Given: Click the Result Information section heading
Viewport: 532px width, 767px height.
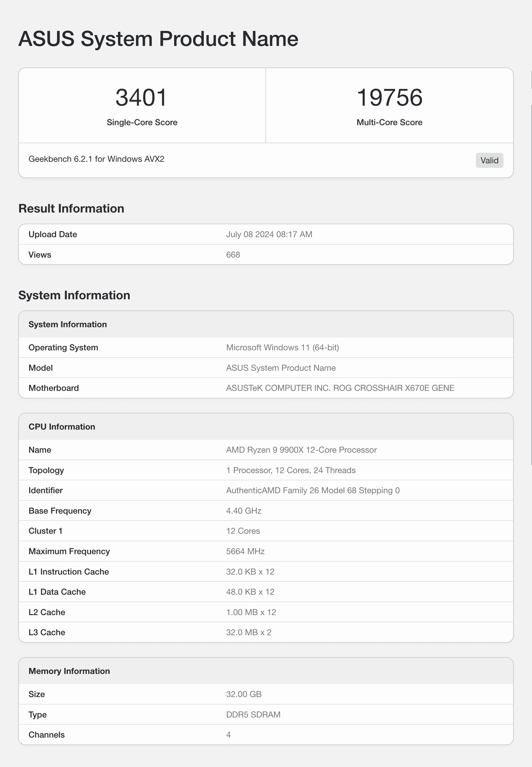Looking at the screenshot, I should [x=71, y=208].
